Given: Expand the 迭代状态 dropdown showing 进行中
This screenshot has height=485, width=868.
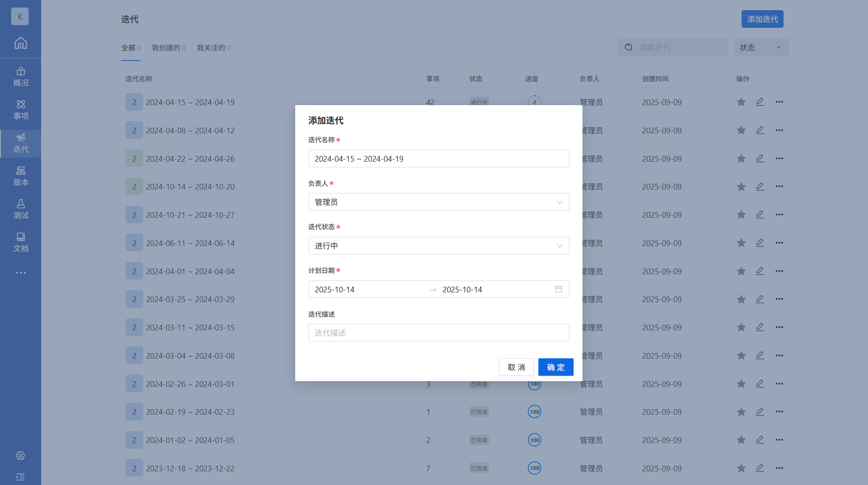Looking at the screenshot, I should tap(438, 246).
